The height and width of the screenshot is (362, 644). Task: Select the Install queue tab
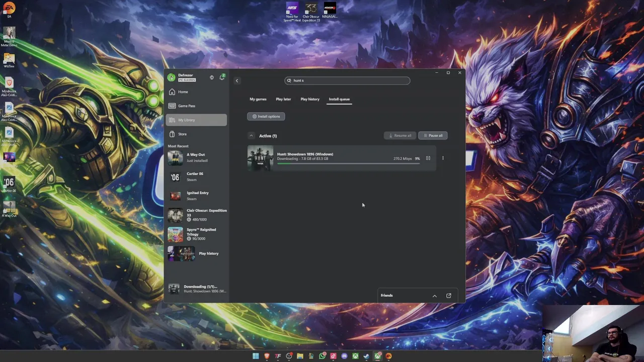[339, 99]
